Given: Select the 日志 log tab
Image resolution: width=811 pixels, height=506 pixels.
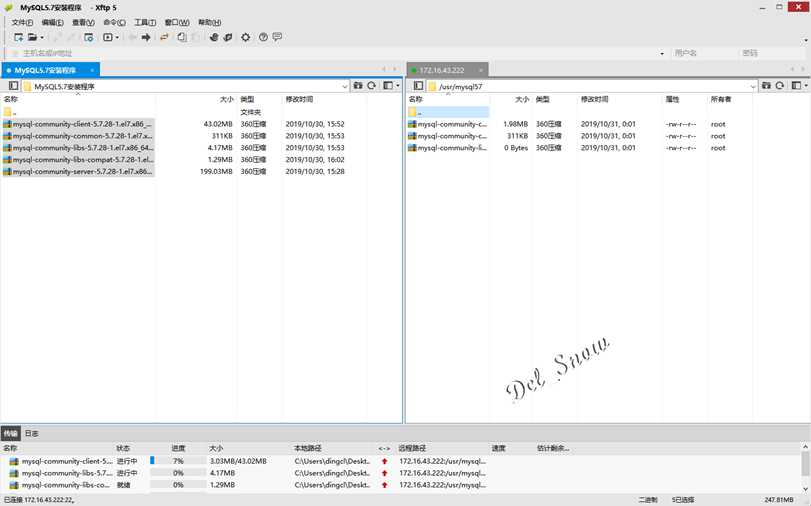Looking at the screenshot, I should pyautogui.click(x=32, y=433).
